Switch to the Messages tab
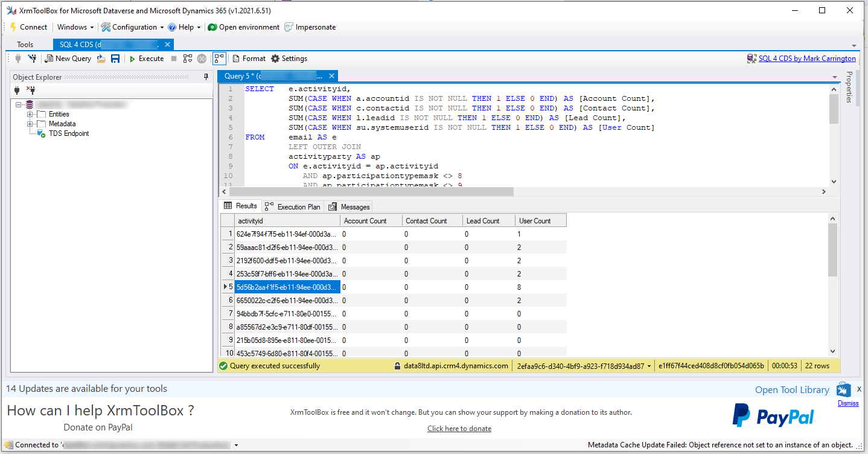868x454 pixels. click(x=349, y=206)
